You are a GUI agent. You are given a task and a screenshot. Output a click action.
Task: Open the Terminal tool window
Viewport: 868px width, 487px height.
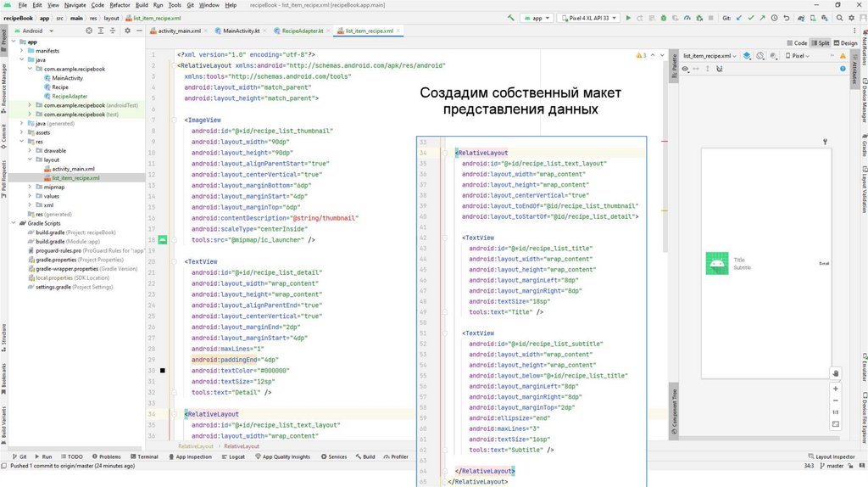point(147,456)
